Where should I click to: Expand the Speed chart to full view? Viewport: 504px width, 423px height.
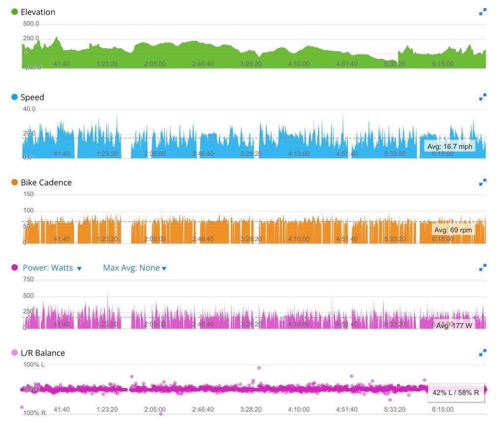(482, 97)
